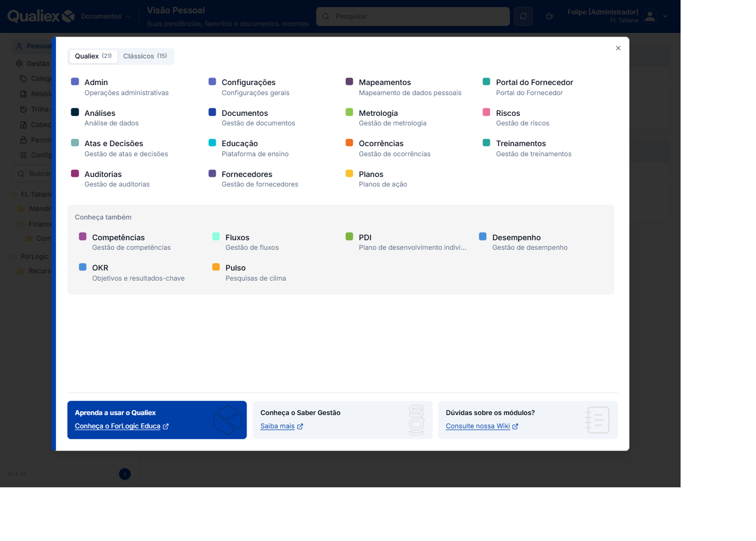This screenshot has height=541, width=756.
Task: Click the refresh icon beside search bar
Action: click(523, 16)
